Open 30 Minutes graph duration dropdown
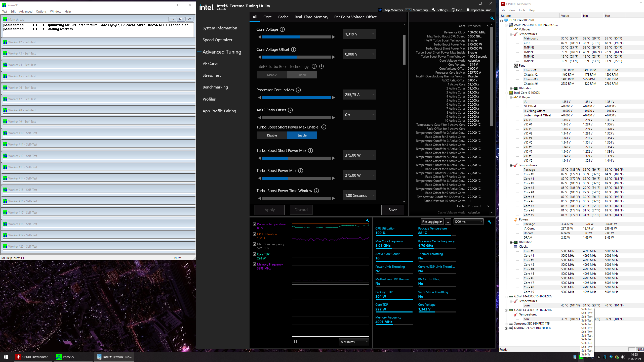Viewport: 644px width, 362px height. click(x=354, y=342)
